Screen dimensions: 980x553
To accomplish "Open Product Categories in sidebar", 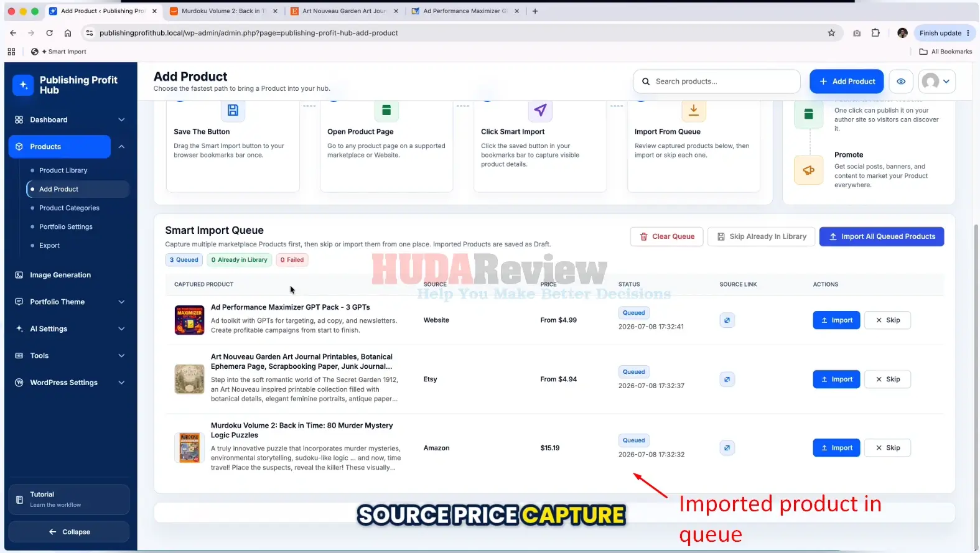I will pos(69,208).
